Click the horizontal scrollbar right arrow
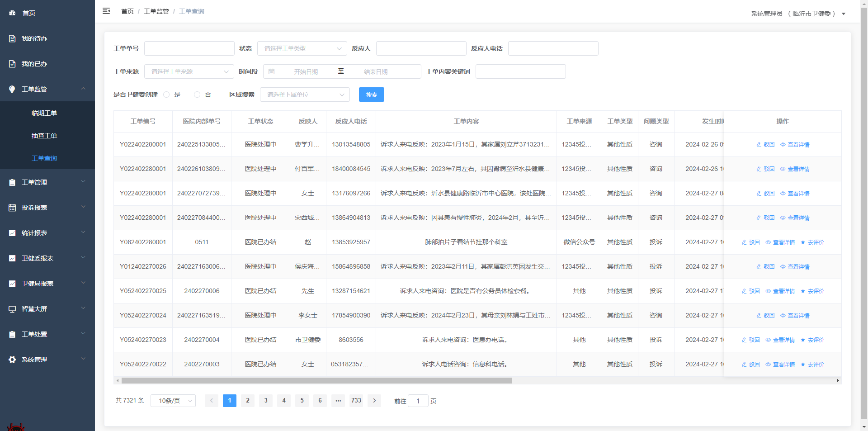Viewport: 868px width, 431px height. [x=838, y=381]
